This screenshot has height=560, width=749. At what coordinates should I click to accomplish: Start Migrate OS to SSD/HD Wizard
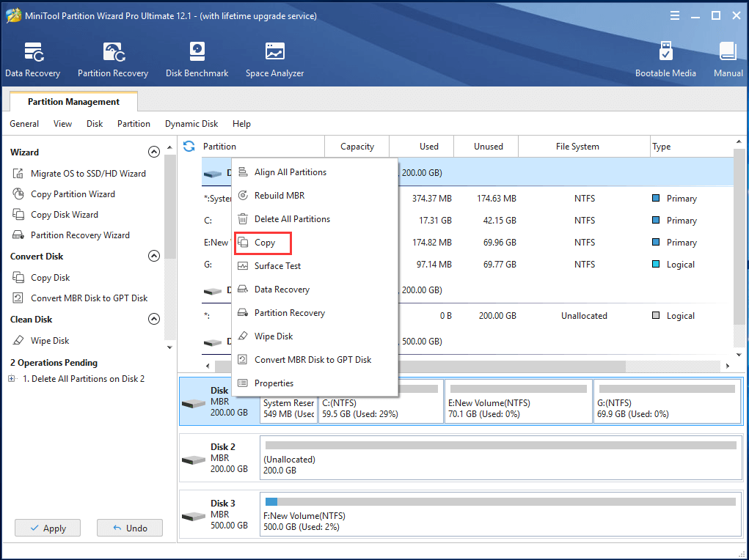coord(87,174)
